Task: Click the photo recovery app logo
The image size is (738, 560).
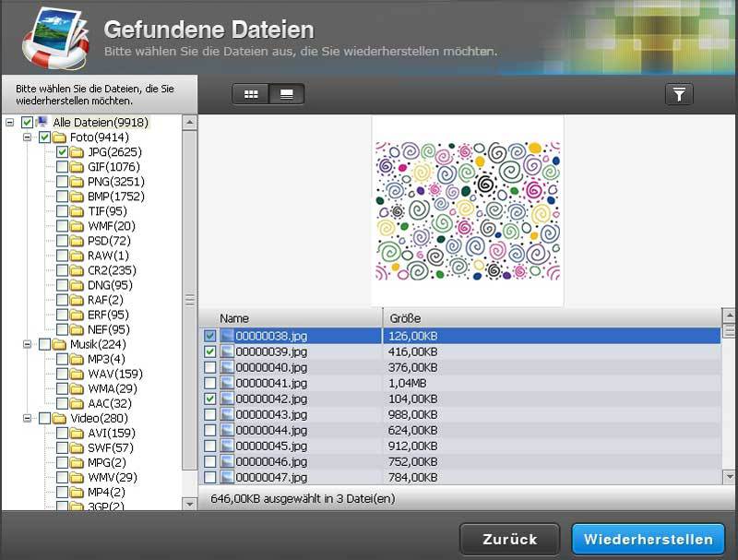Action: (55, 37)
